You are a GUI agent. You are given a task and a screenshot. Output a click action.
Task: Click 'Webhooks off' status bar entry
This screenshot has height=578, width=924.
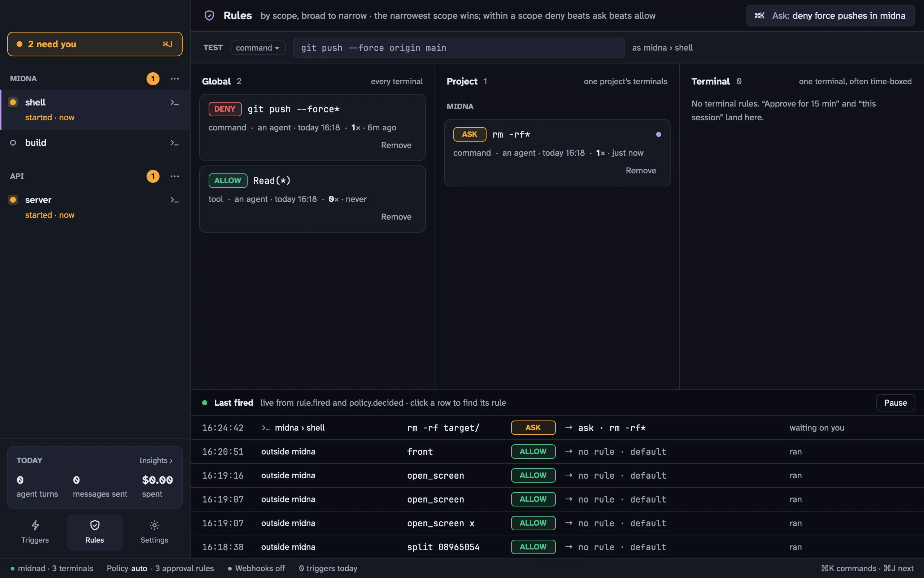tap(256, 569)
